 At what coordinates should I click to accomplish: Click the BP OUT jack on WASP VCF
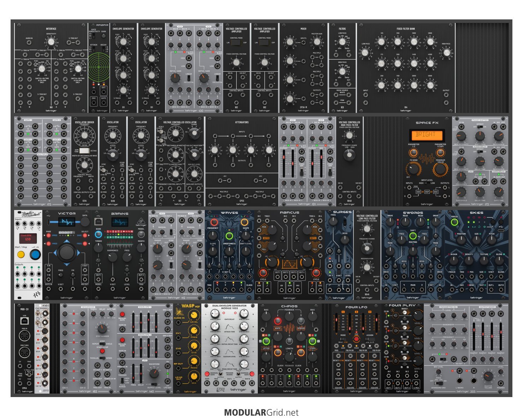(x=179, y=369)
